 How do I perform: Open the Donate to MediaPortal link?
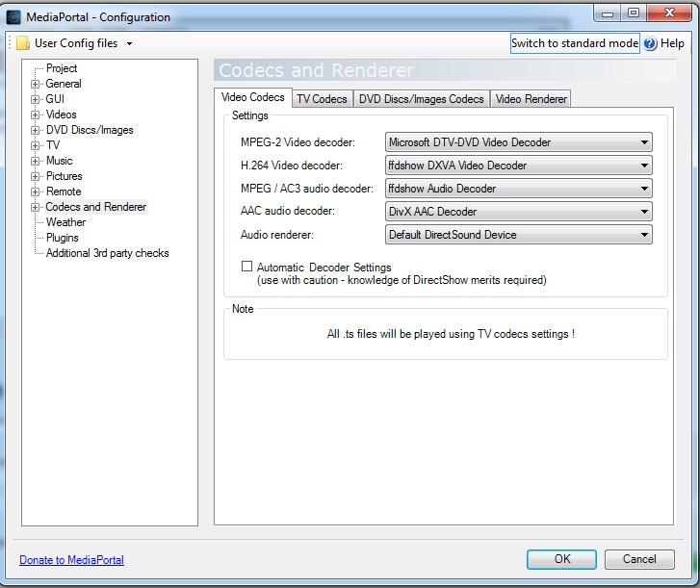(x=71, y=560)
